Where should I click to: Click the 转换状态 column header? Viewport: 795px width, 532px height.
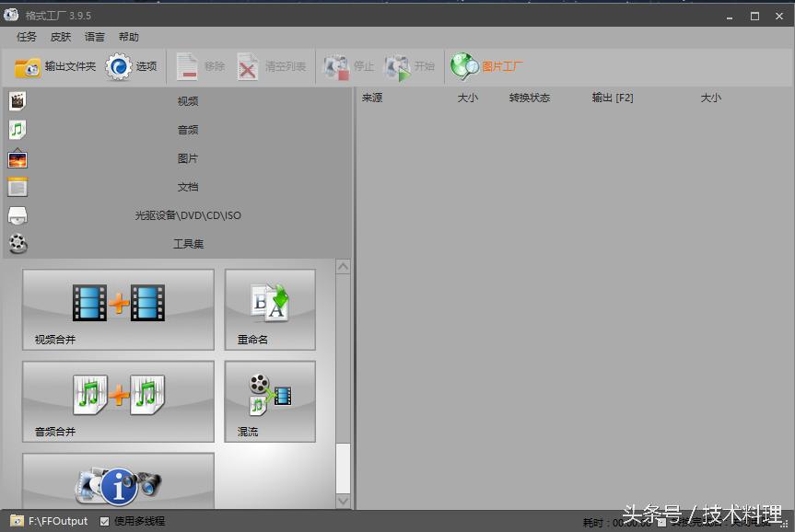pos(529,98)
